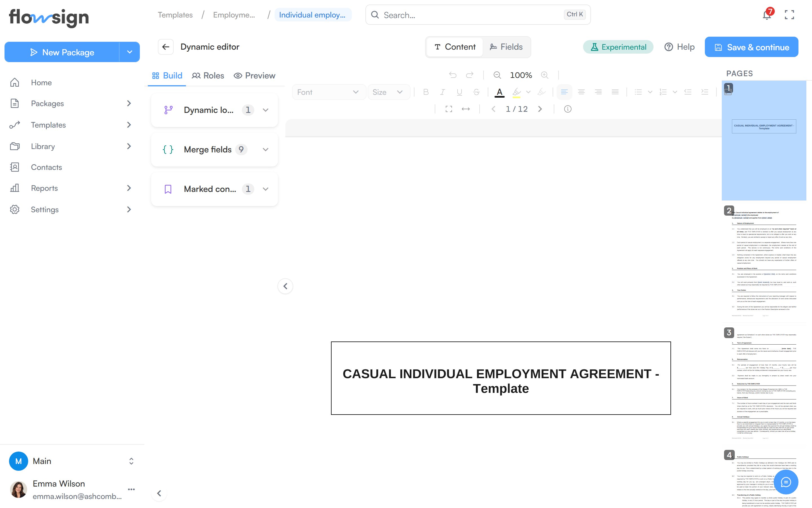Fit document to width icon

pos(466,109)
